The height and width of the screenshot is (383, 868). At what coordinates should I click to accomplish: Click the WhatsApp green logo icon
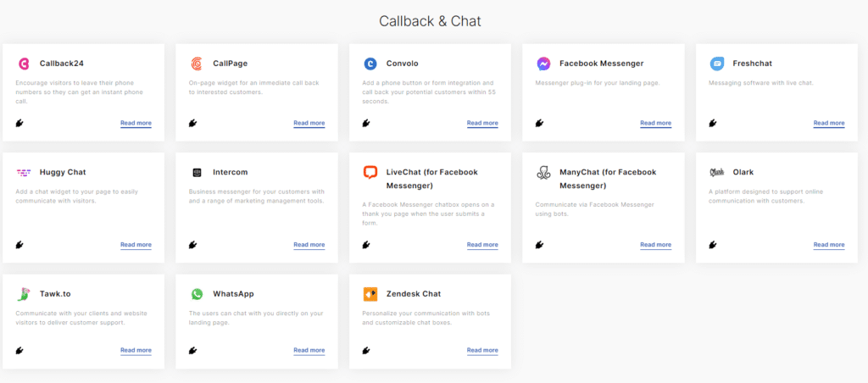[x=197, y=294]
